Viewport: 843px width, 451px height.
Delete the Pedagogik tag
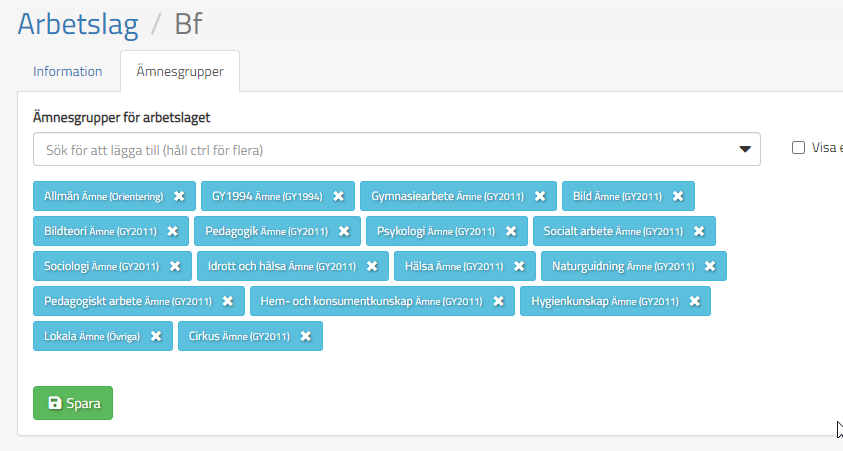coord(344,231)
